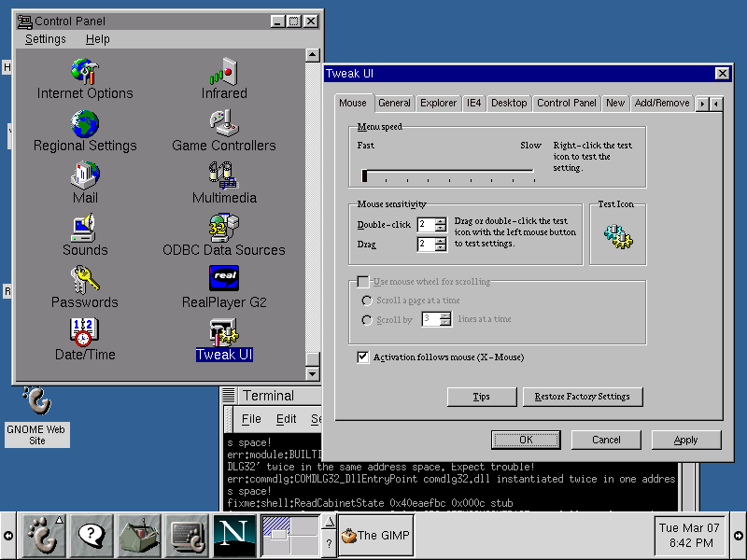Switch to the Desktop tab
747x560 pixels.
pyautogui.click(x=509, y=104)
